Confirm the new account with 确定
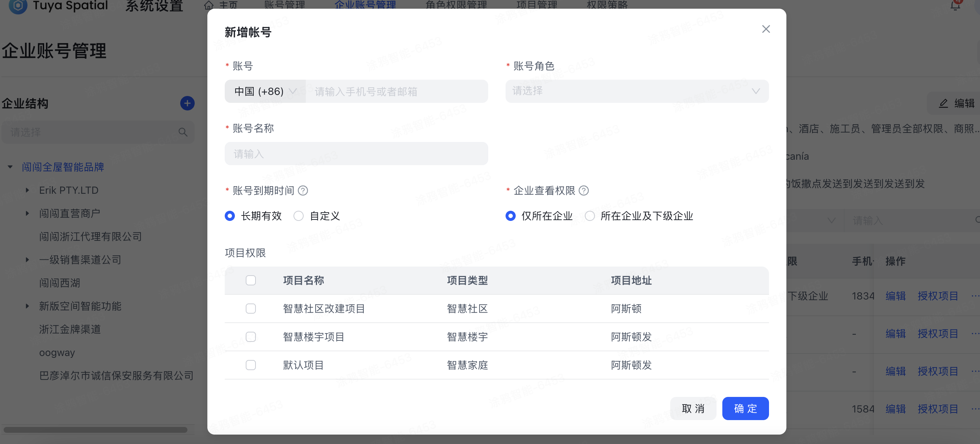This screenshot has width=980, height=444. click(745, 408)
